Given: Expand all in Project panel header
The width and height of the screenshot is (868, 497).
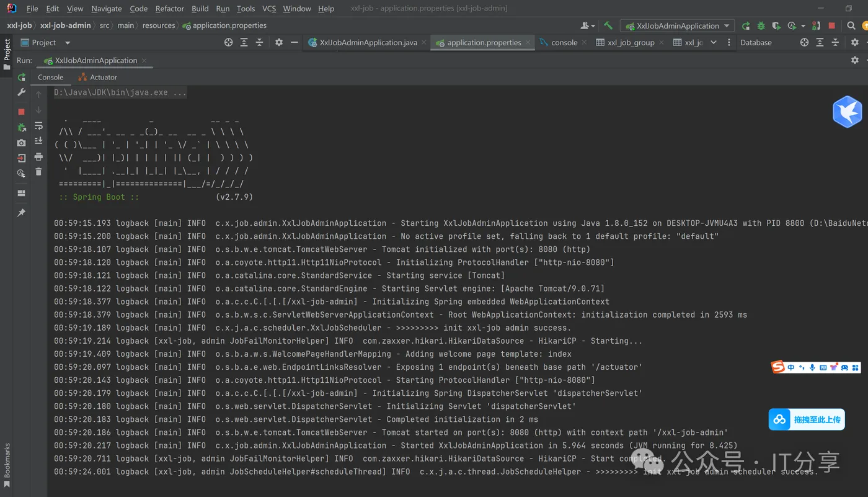Looking at the screenshot, I should [244, 42].
